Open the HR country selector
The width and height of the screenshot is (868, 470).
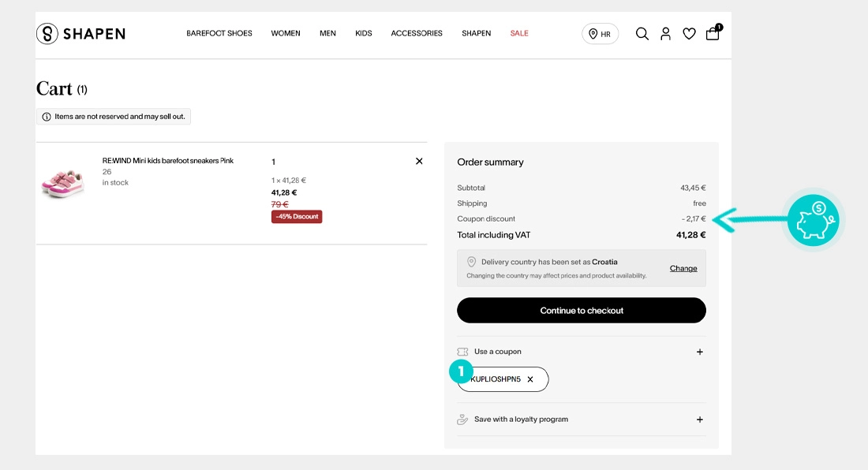(x=600, y=34)
